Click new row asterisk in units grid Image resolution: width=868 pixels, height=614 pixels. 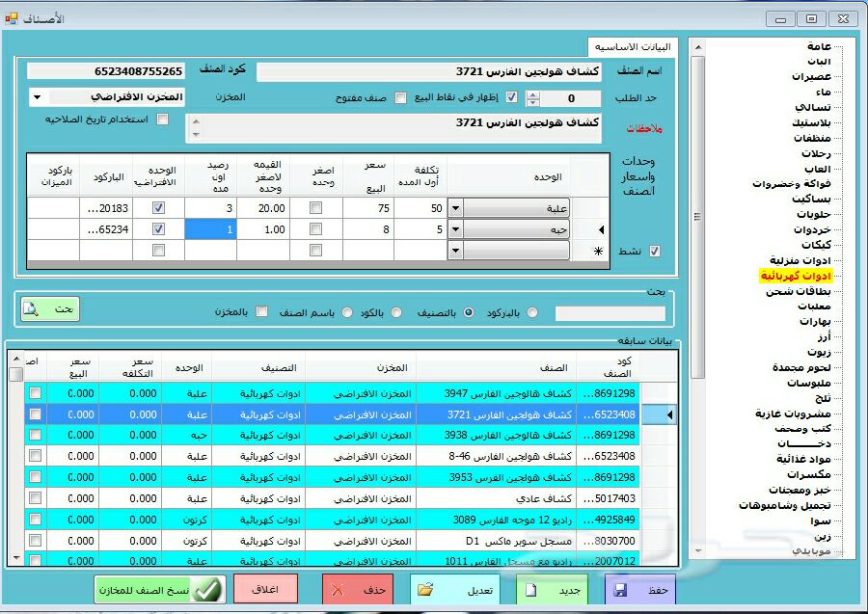598,251
